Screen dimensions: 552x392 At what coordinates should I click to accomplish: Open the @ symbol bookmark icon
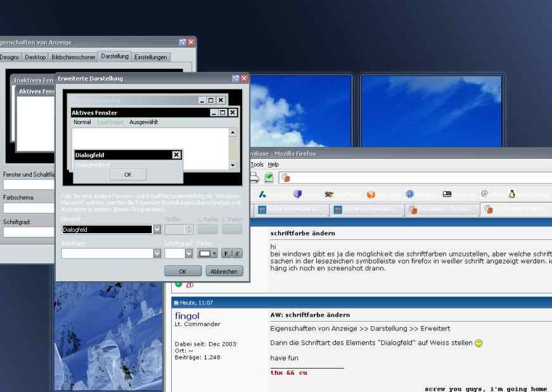[x=484, y=194]
